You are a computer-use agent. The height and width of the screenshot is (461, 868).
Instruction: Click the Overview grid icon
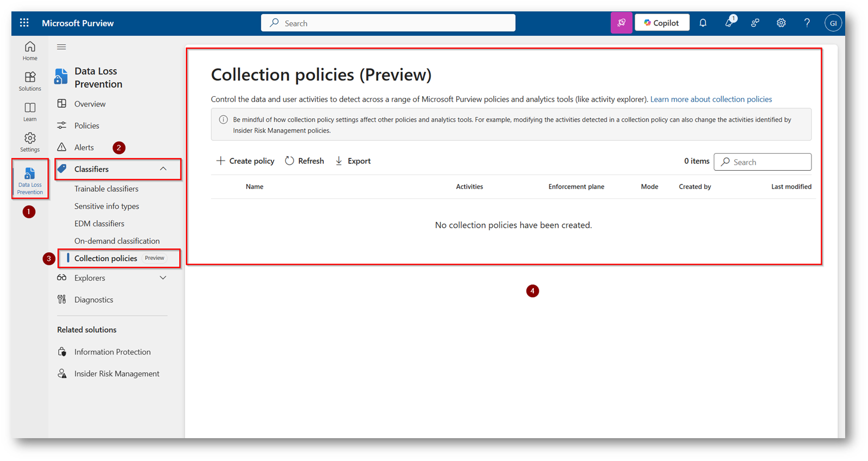click(62, 103)
